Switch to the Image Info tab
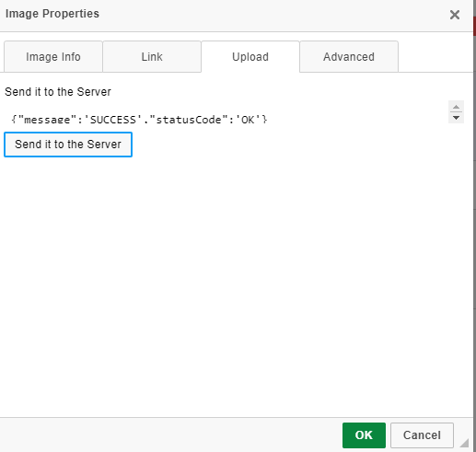Image resolution: width=476 pixels, height=452 pixels. pos(53,57)
